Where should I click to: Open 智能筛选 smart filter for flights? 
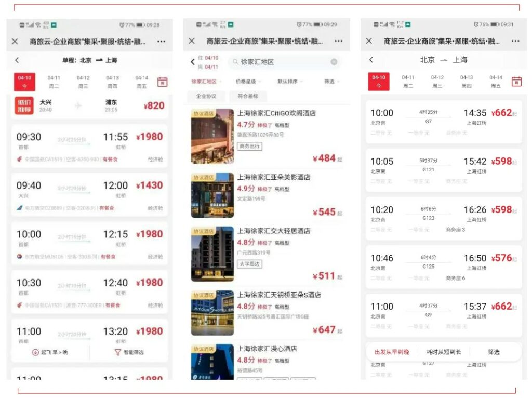tap(129, 352)
